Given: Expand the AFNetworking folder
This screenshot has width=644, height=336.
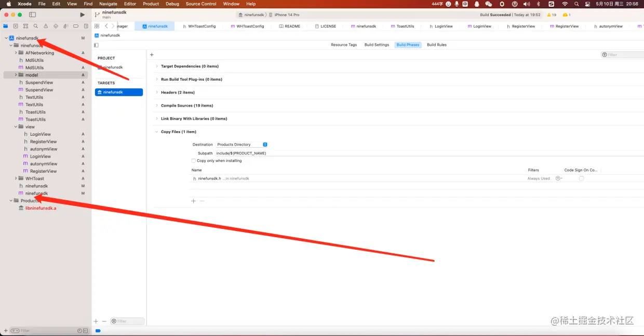Looking at the screenshot, I should (x=16, y=53).
